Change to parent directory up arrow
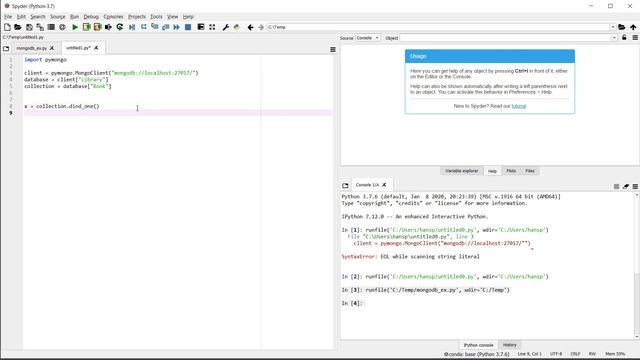640x360 pixels. click(633, 27)
